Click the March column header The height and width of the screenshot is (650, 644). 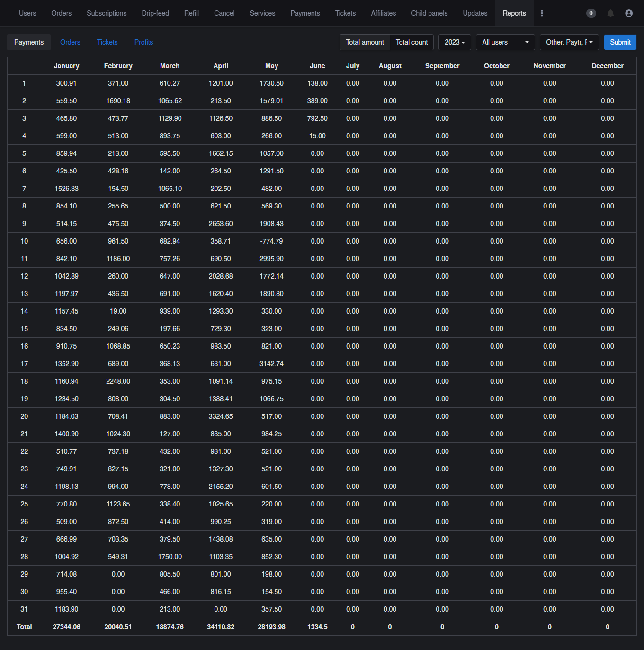coord(170,66)
